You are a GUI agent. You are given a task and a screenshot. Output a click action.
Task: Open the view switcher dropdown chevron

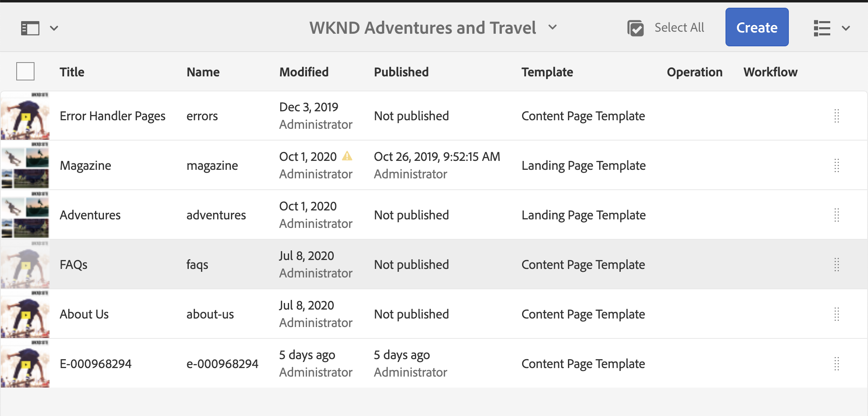click(846, 28)
